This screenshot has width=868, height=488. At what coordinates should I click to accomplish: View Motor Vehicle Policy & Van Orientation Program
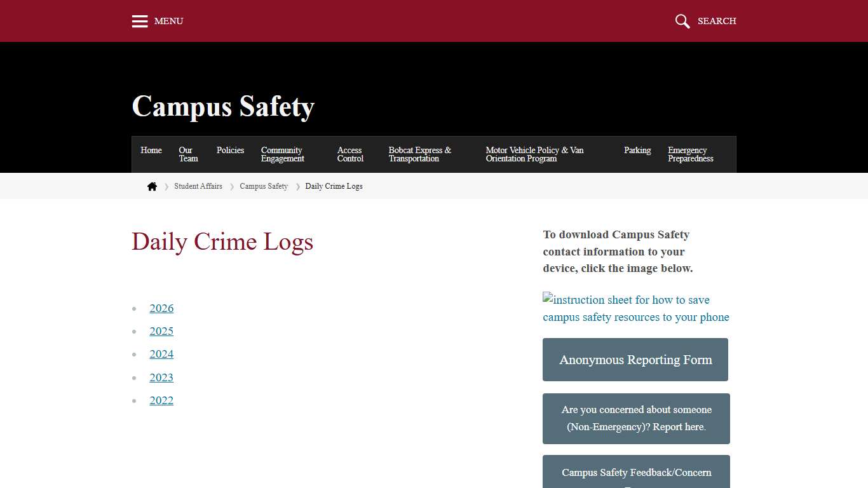(x=534, y=154)
